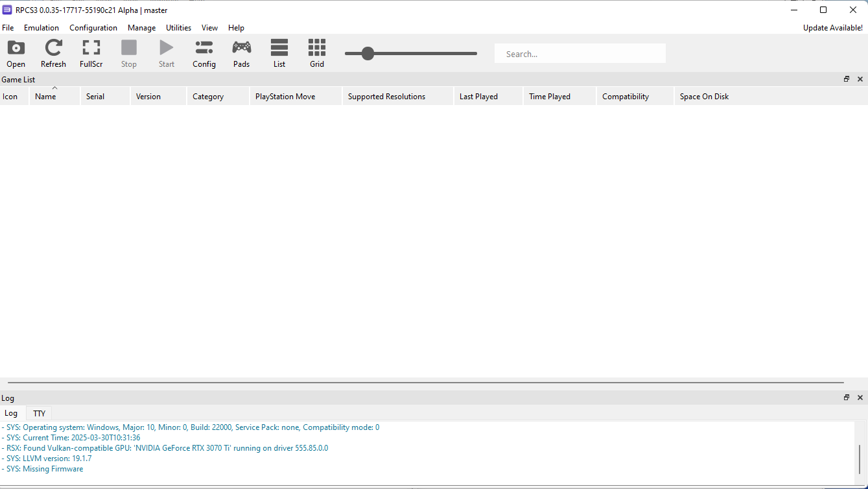The height and width of the screenshot is (489, 868).
Task: Refresh the game list
Action: click(53, 54)
